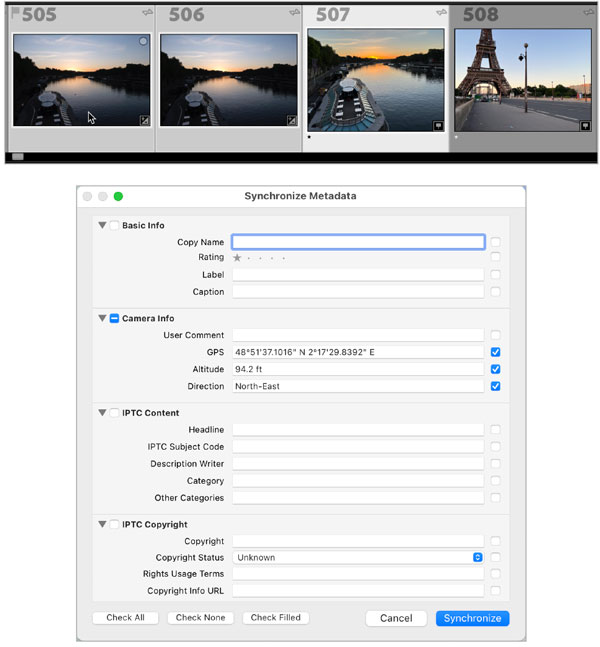Click into the Headline field
The height and width of the screenshot is (647, 600).
(x=358, y=430)
